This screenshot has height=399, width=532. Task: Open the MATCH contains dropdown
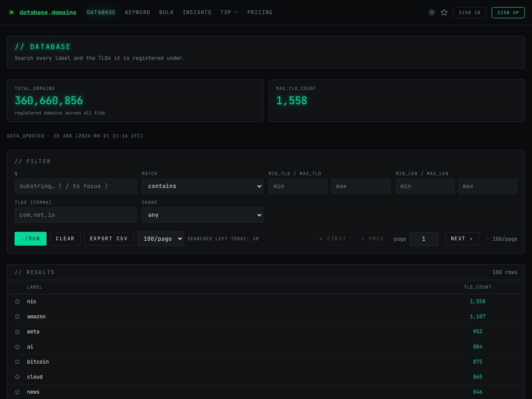click(203, 186)
